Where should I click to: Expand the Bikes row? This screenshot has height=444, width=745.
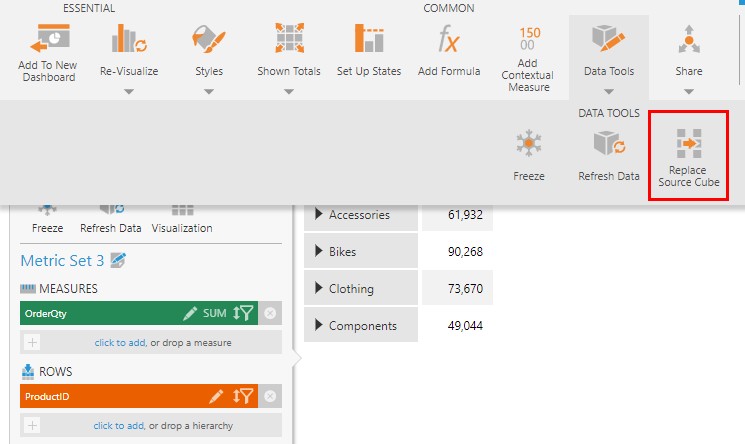(320, 252)
